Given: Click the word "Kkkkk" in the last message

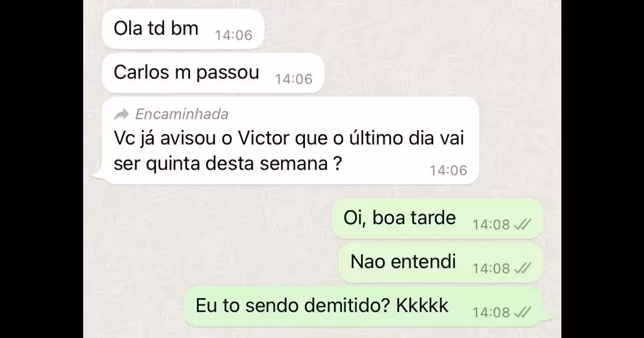Looking at the screenshot, I should tap(422, 306).
